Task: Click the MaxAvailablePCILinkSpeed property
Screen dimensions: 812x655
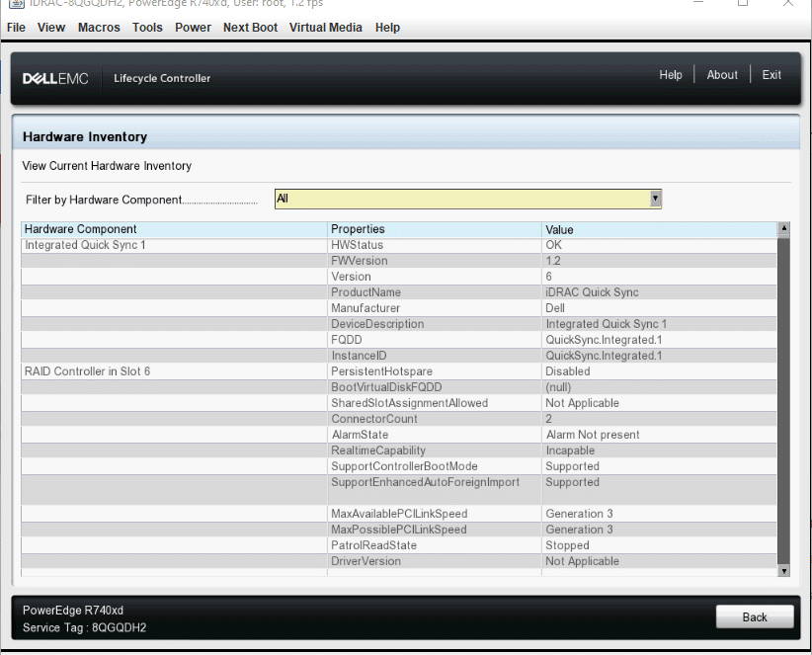Action: [x=399, y=514]
